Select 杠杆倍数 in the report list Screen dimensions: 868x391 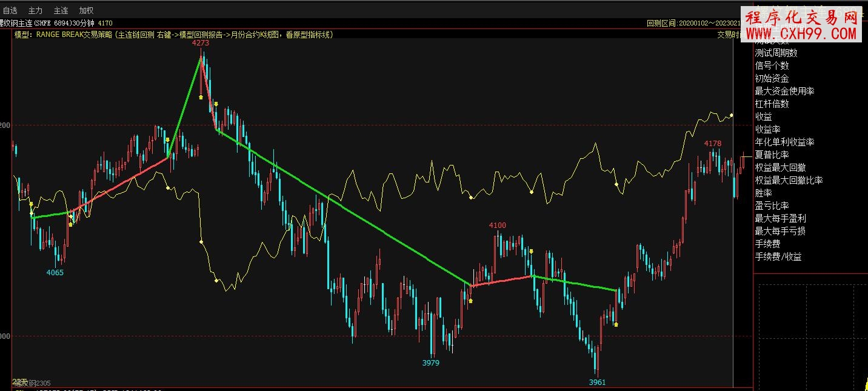[x=772, y=104]
